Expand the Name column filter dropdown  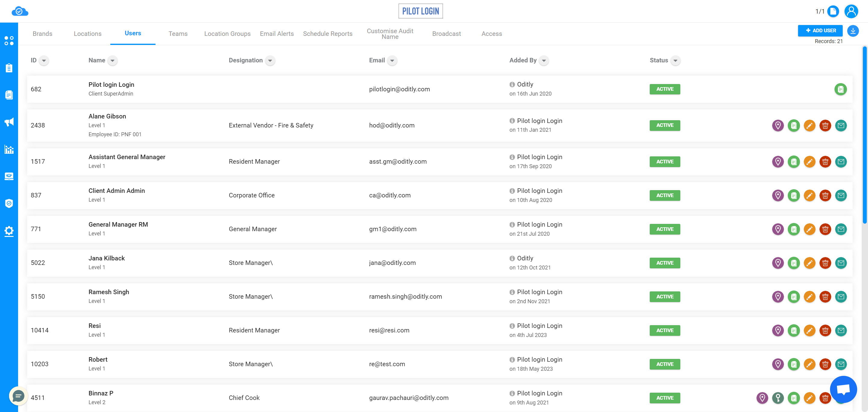pyautogui.click(x=112, y=60)
